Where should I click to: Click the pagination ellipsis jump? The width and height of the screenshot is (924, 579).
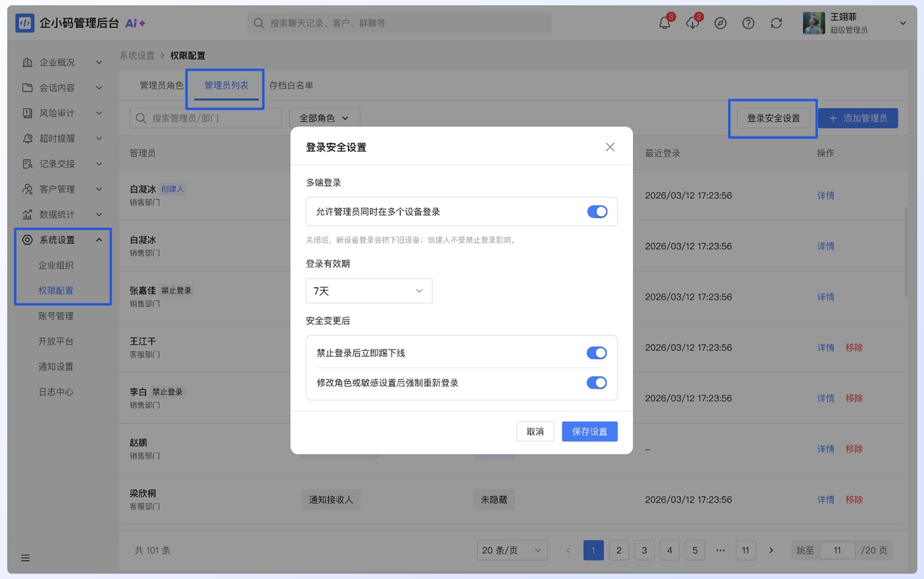(720, 550)
